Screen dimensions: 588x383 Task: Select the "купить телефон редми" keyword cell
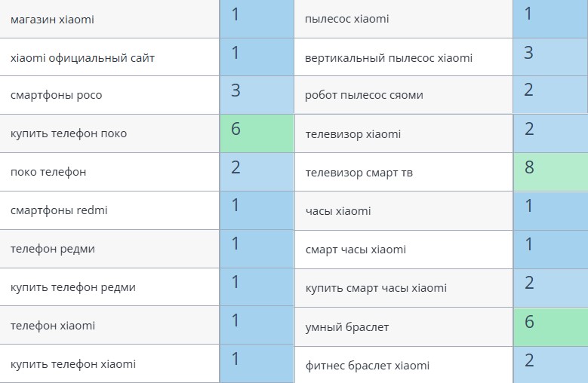click(x=73, y=287)
